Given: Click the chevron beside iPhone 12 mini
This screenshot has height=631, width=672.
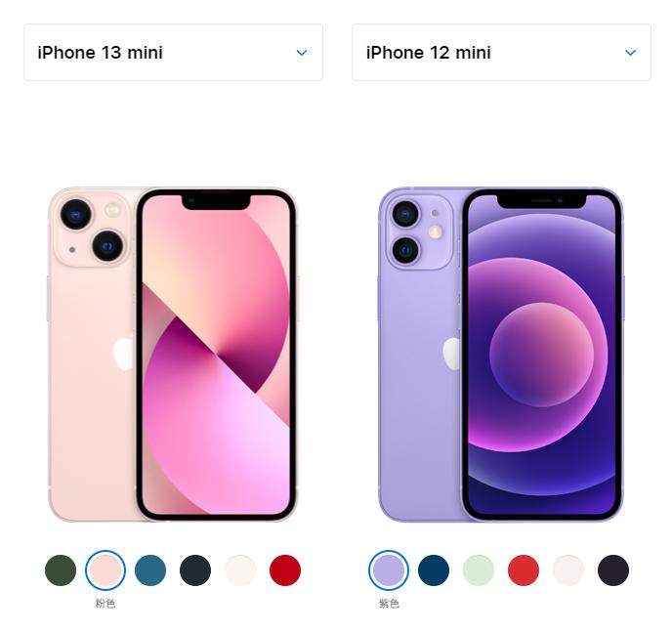Looking at the screenshot, I should (630, 53).
